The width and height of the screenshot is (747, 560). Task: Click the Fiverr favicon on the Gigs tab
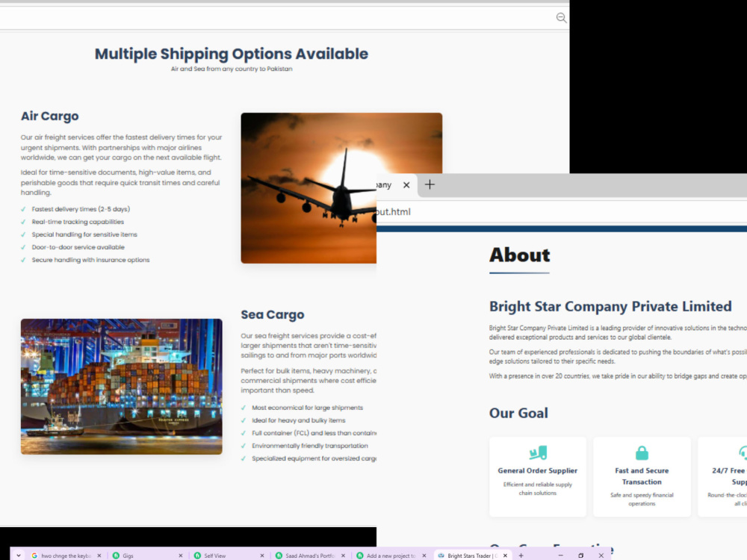coord(116,556)
